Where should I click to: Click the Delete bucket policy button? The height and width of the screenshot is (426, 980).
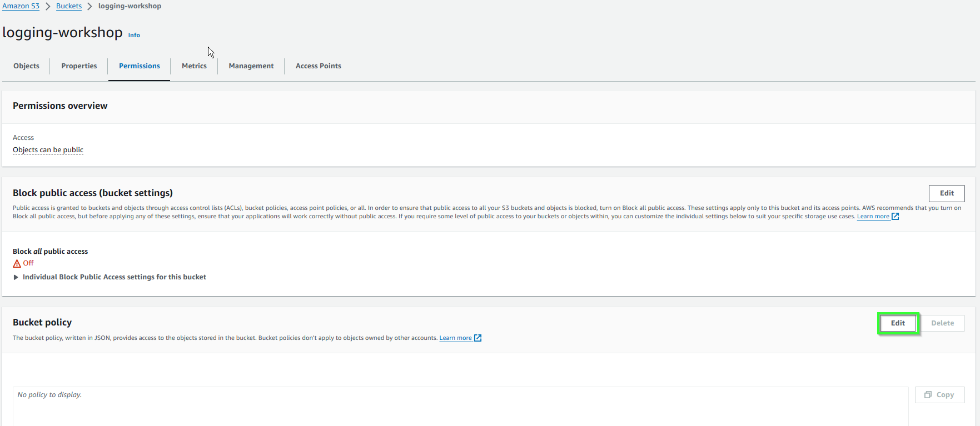(x=942, y=323)
